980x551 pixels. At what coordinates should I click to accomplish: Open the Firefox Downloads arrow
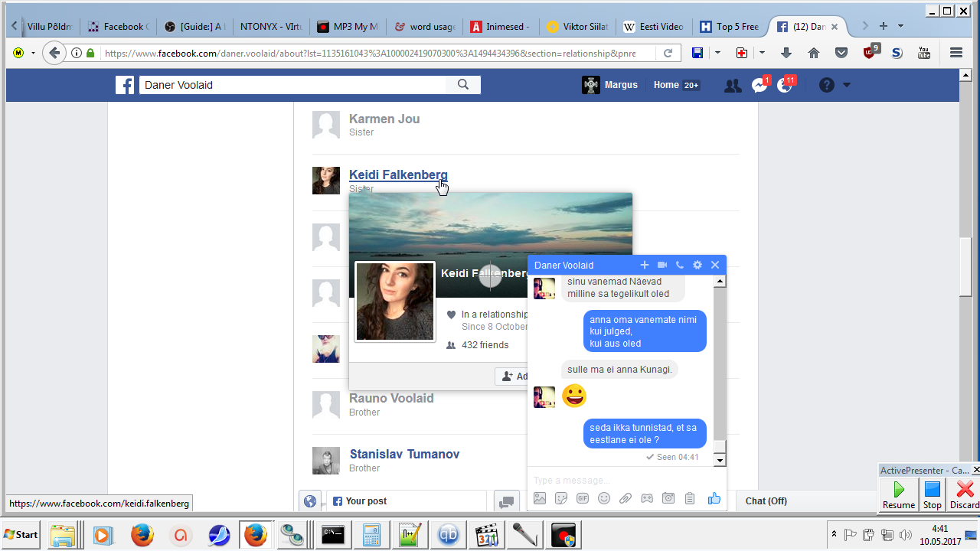pyautogui.click(x=786, y=53)
